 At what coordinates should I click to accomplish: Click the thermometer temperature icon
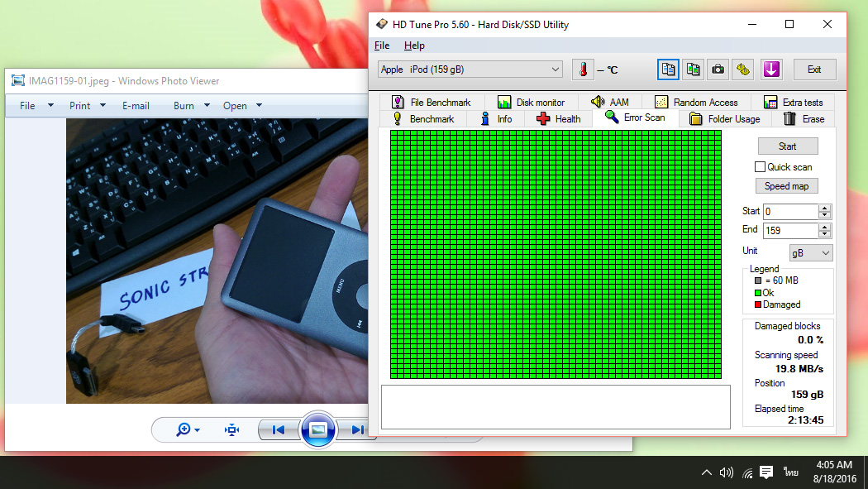(x=583, y=70)
